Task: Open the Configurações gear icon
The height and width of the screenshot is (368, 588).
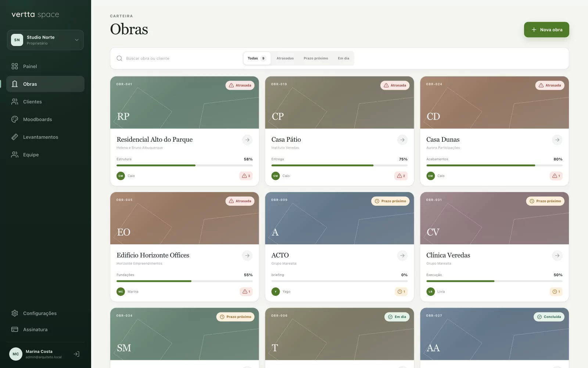Action: [x=15, y=313]
